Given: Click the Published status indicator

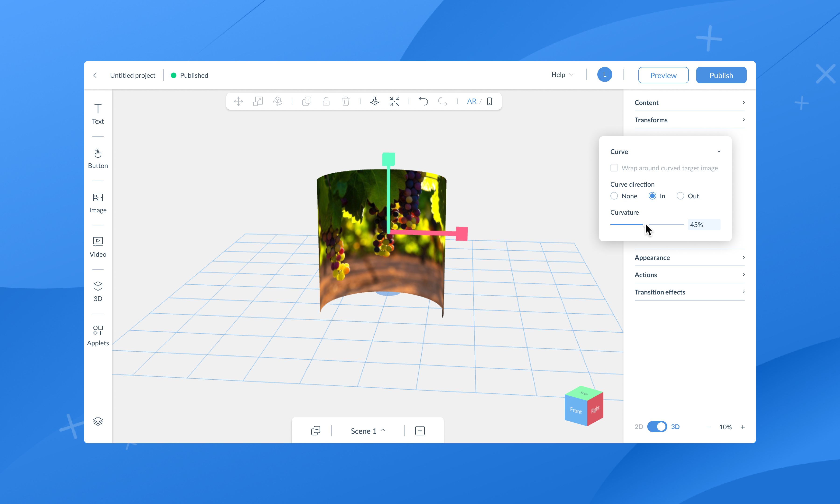Looking at the screenshot, I should pos(189,75).
